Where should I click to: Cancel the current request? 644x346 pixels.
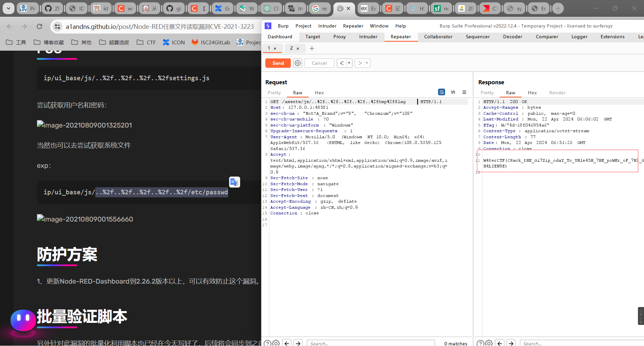click(319, 63)
